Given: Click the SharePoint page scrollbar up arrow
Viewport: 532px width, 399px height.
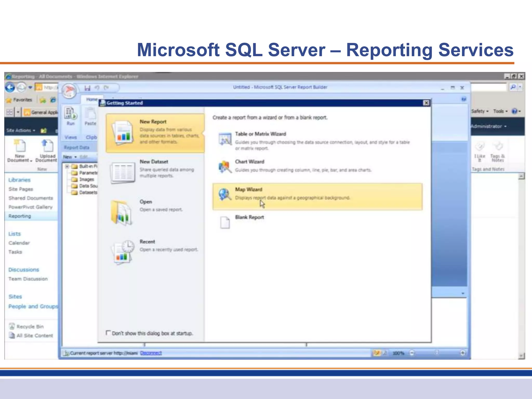Looking at the screenshot, I should coord(521,176).
